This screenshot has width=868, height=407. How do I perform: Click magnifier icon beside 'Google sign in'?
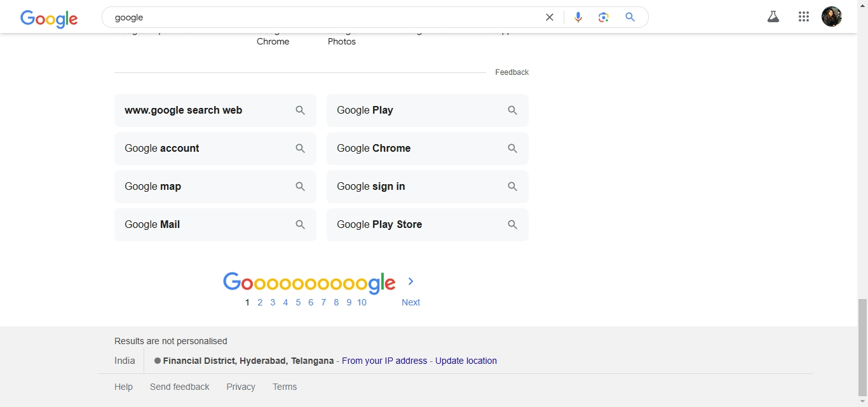pyautogui.click(x=513, y=187)
